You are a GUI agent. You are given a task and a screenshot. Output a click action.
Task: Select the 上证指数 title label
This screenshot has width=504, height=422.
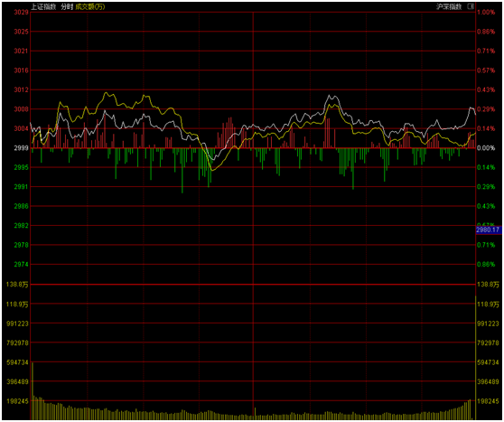click(43, 6)
